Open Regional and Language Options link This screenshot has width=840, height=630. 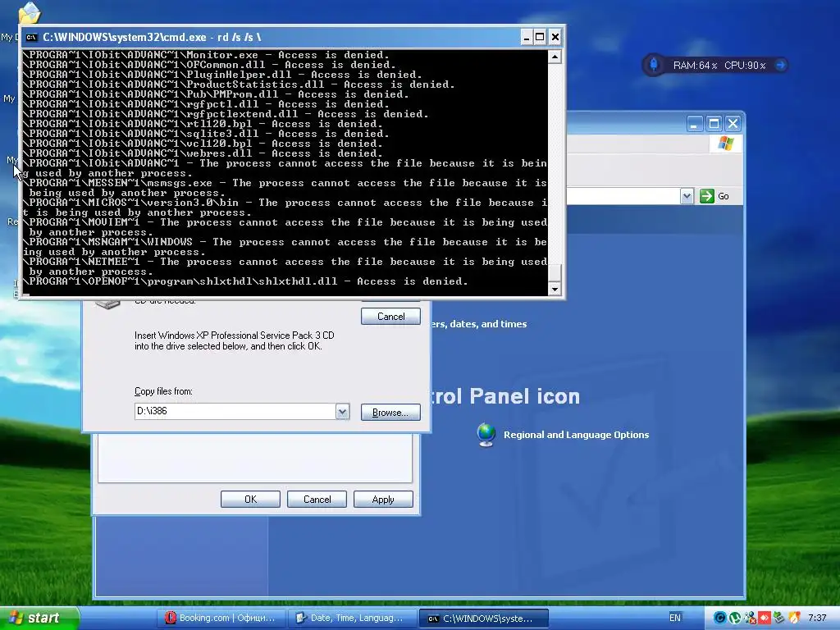point(576,435)
